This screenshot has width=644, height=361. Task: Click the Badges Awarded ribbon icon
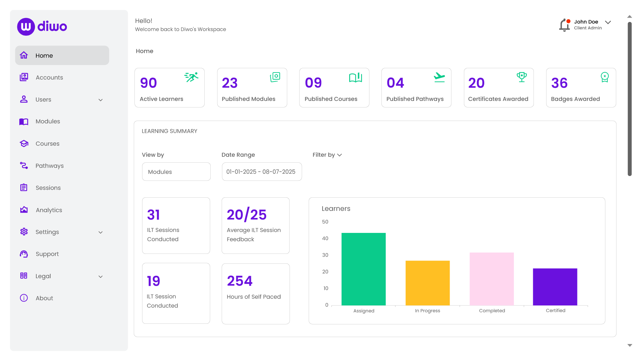tap(605, 77)
